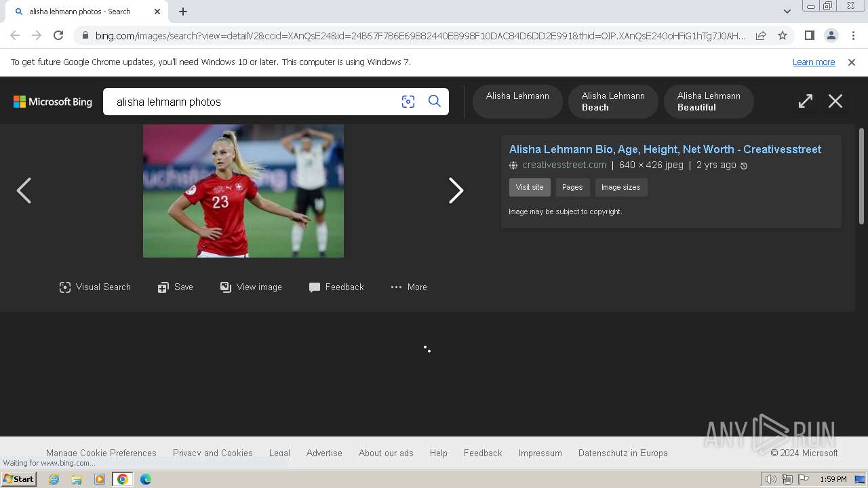Click the image date history icon

click(x=744, y=166)
